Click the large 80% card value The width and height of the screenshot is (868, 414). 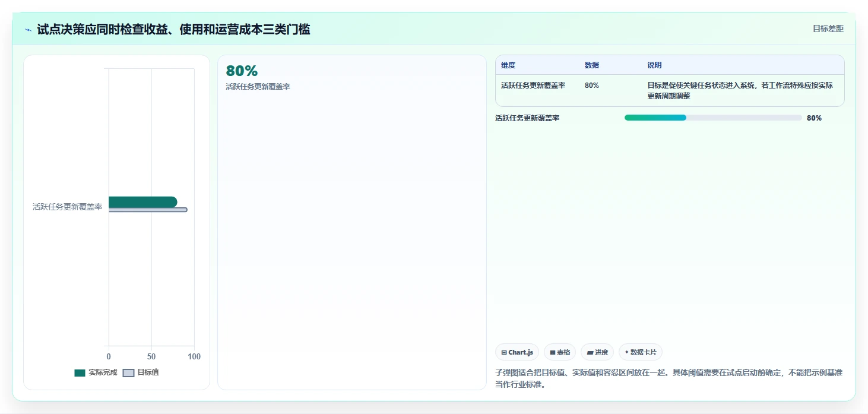pos(242,71)
